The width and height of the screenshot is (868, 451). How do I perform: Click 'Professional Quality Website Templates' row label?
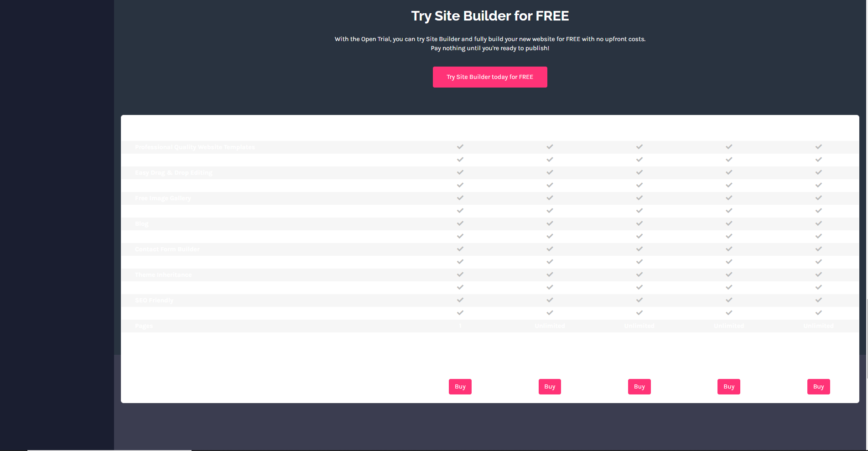[x=195, y=147]
